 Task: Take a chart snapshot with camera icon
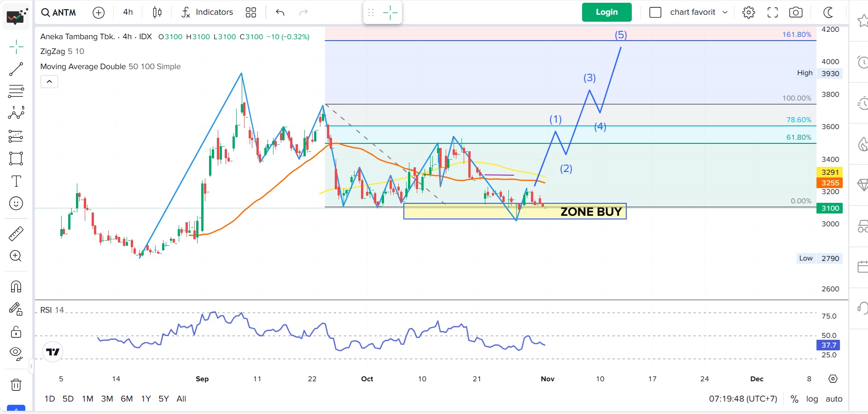[796, 12]
